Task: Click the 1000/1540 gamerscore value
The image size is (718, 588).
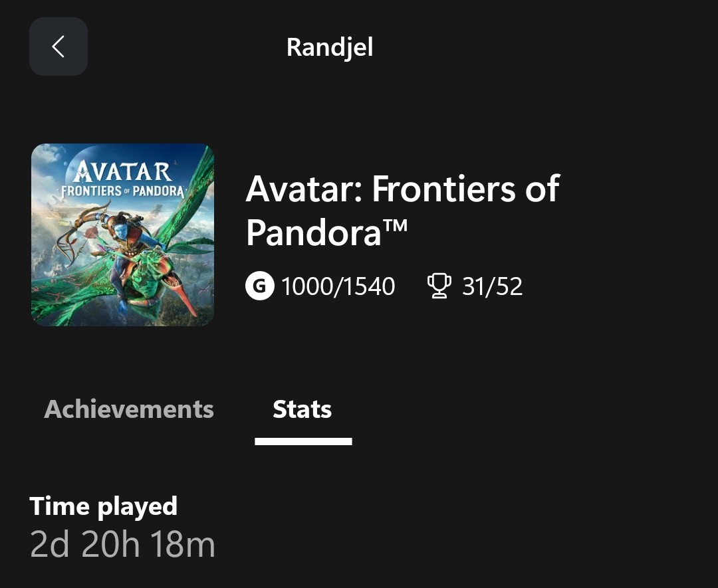Action: [338, 286]
